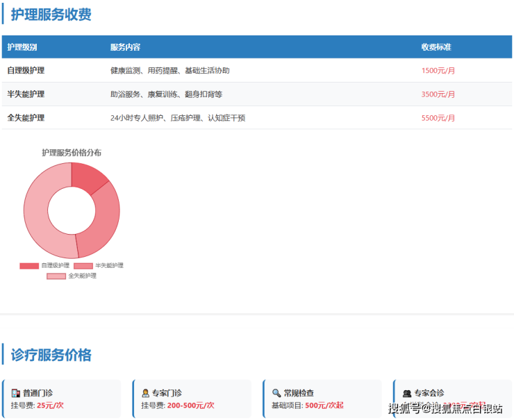Click the 专家门诊 doctor icon

[x=145, y=393]
